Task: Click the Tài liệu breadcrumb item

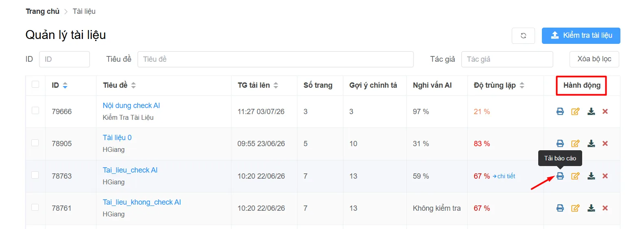Action: click(84, 11)
